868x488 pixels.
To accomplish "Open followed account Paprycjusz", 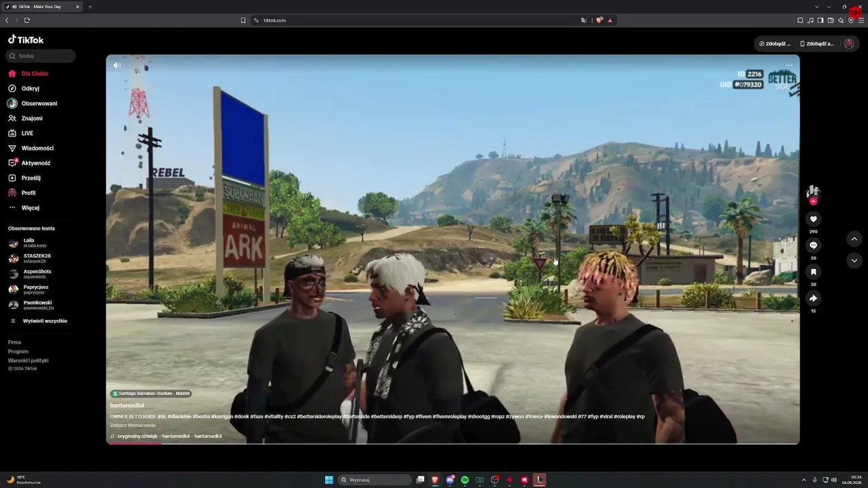I will [28, 289].
